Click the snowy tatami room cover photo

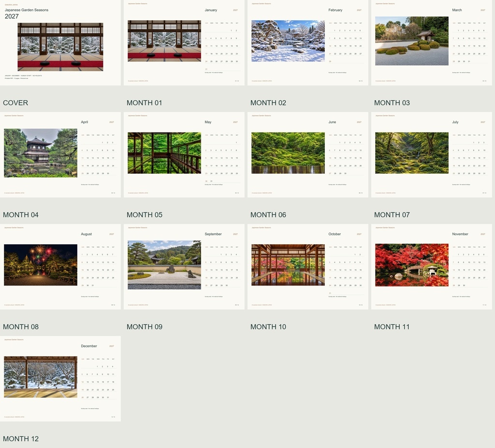coord(60,47)
